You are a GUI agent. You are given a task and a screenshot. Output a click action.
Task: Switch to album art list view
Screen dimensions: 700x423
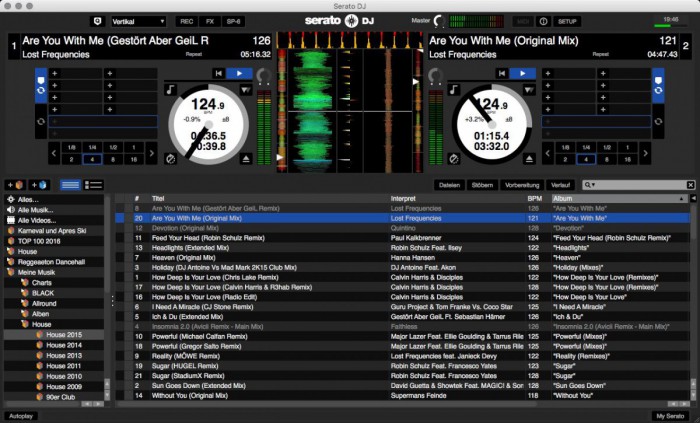pos(93,185)
